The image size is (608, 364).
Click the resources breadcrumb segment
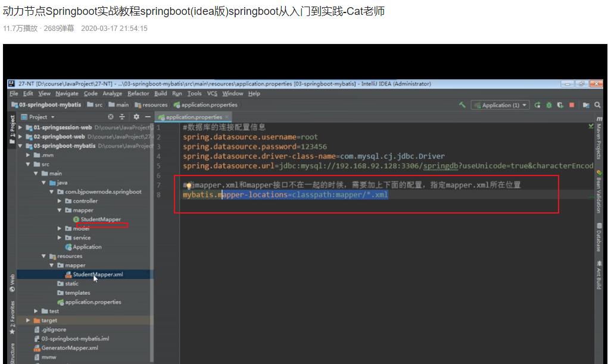151,105
